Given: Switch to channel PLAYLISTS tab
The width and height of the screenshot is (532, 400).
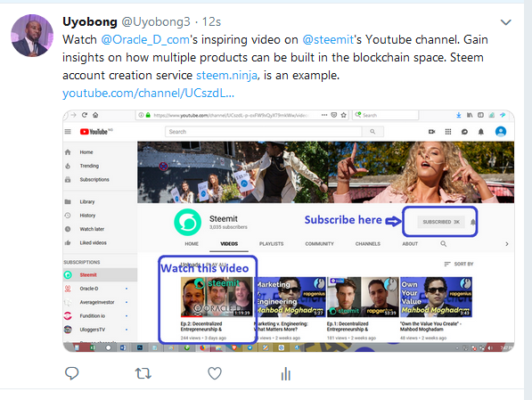Looking at the screenshot, I should (x=272, y=244).
